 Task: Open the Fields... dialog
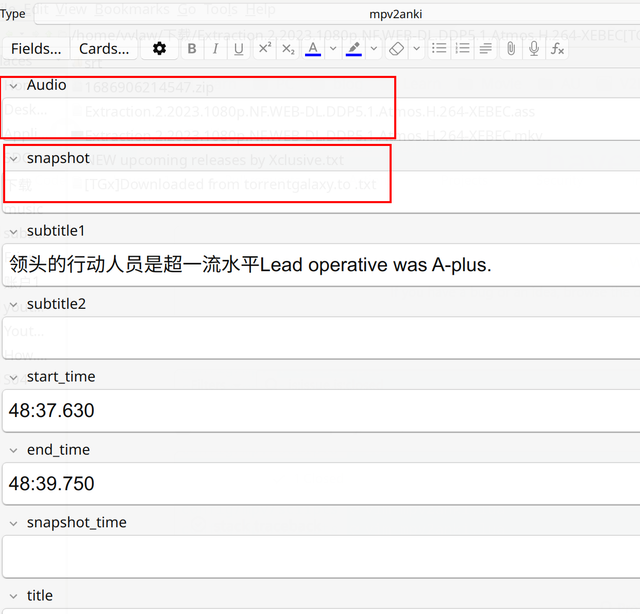[36, 49]
